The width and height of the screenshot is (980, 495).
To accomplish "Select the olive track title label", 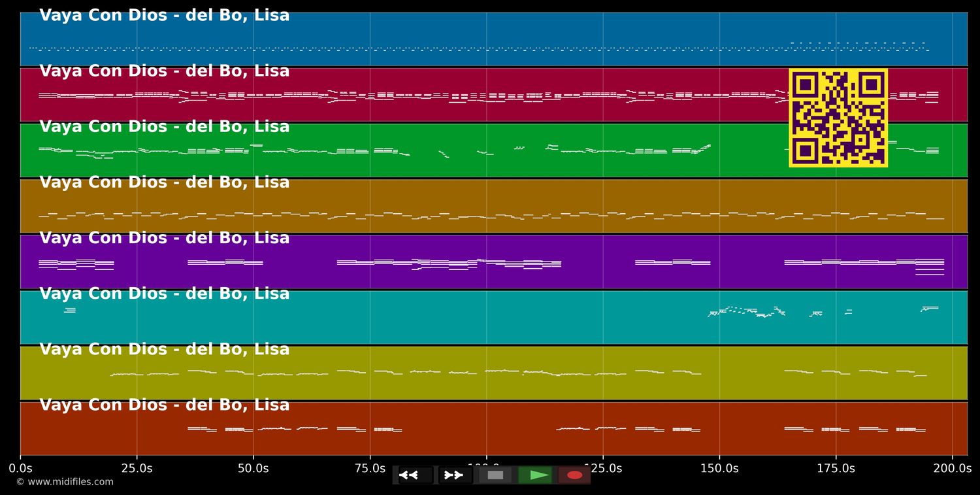I will tap(165, 349).
